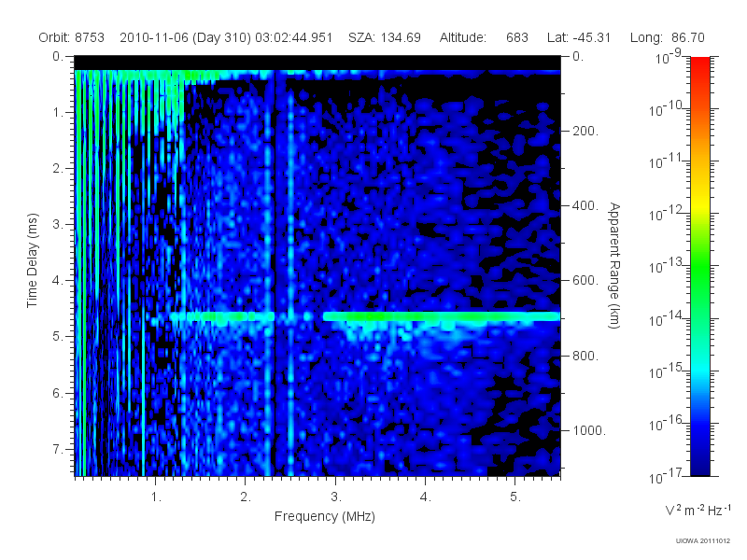Viewport: 747px width, 560px height.
Task: Click the dark blue bottom of the color bar
Action: pyautogui.click(x=699, y=462)
